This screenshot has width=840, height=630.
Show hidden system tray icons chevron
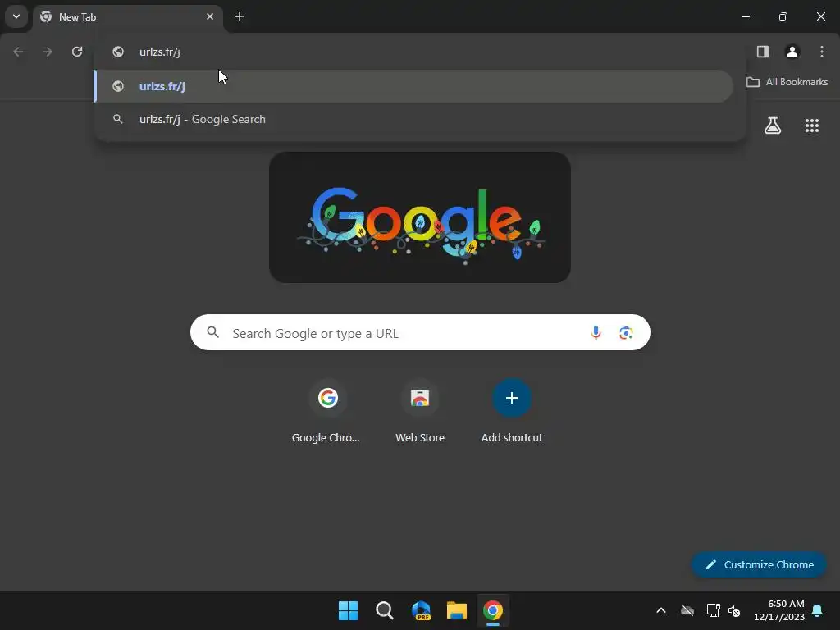tap(661, 610)
